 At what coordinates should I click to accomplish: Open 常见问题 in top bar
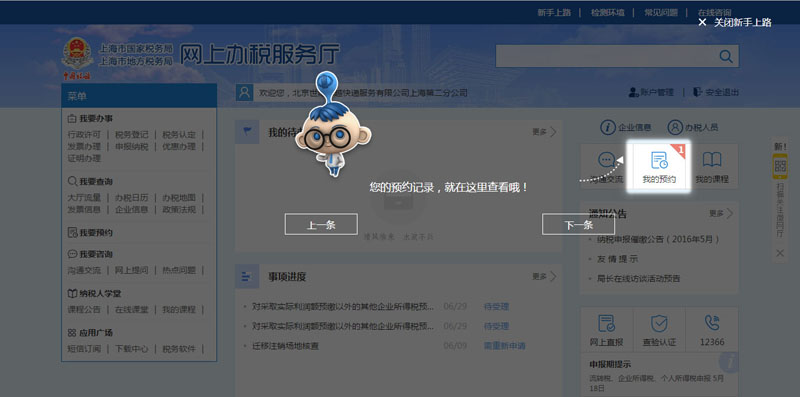pyautogui.click(x=661, y=12)
